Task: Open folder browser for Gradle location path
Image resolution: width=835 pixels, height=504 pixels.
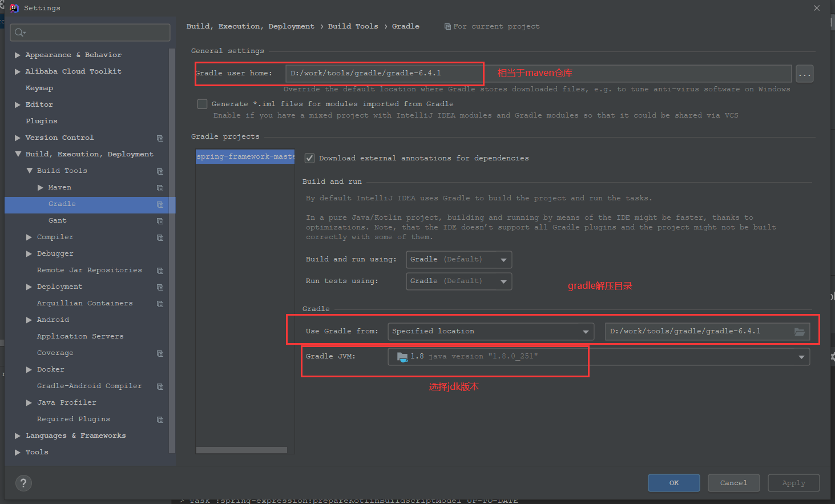Action: [x=800, y=332]
